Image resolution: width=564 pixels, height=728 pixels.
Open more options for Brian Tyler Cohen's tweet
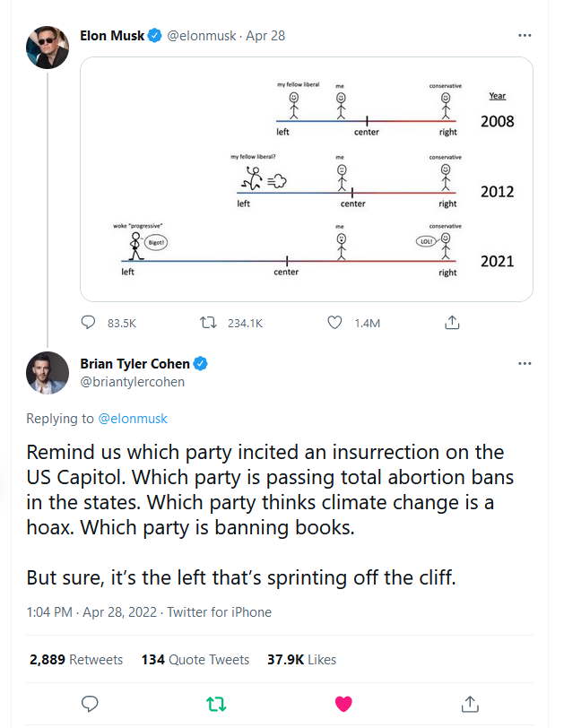(x=525, y=364)
